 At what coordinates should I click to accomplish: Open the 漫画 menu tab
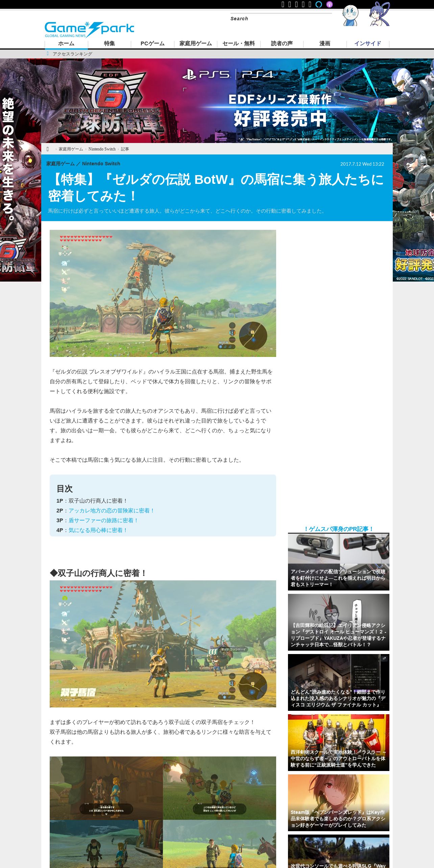coord(325,44)
